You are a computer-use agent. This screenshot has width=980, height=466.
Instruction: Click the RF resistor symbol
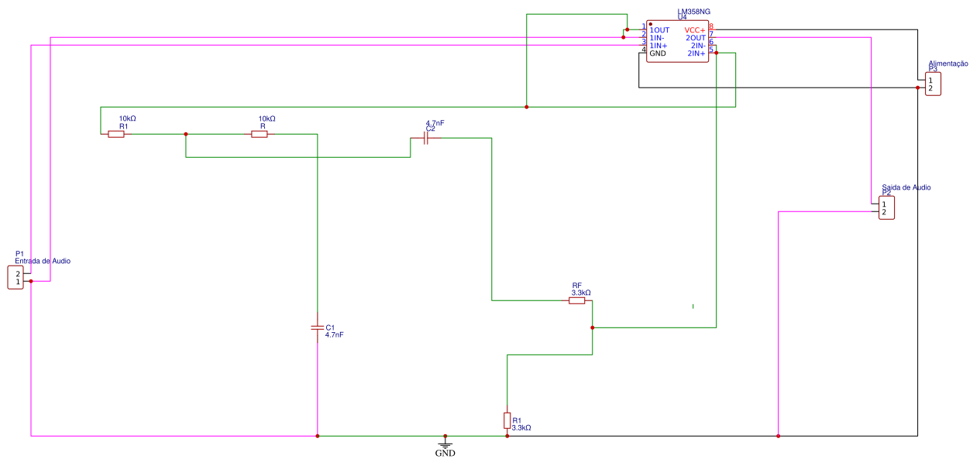tap(576, 300)
